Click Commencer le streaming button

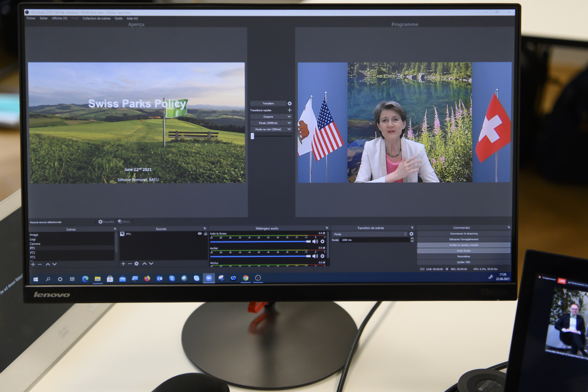pyautogui.click(x=464, y=234)
